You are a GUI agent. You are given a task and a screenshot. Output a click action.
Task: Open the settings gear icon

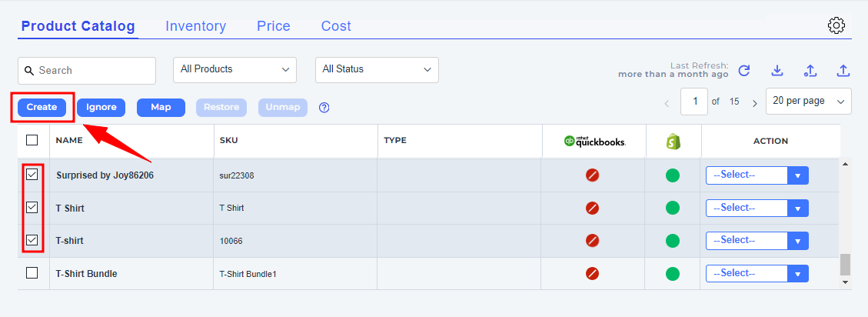[836, 25]
